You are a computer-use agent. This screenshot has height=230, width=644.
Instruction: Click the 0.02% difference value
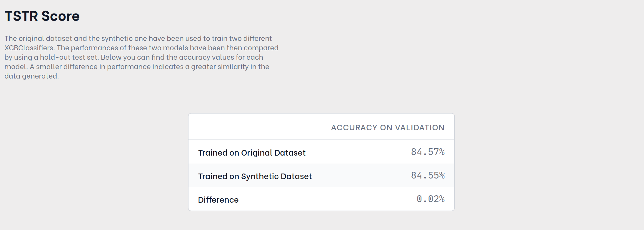tap(431, 199)
